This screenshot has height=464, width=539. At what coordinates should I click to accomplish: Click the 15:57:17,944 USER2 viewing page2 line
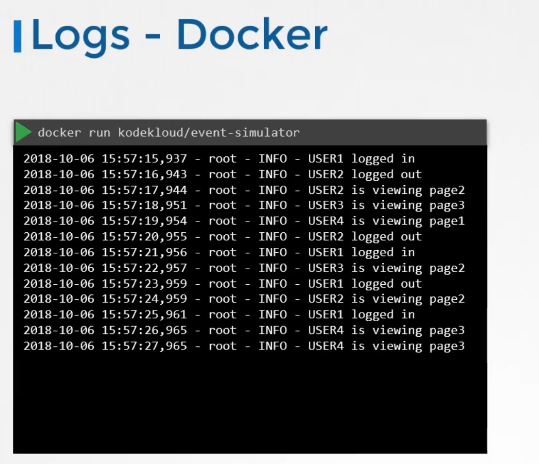tap(244, 190)
